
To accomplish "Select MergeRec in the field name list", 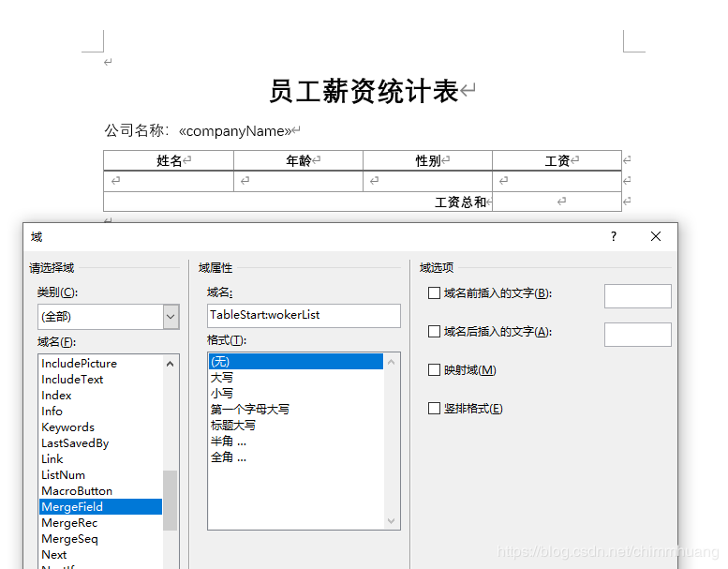I will click(x=101, y=522).
